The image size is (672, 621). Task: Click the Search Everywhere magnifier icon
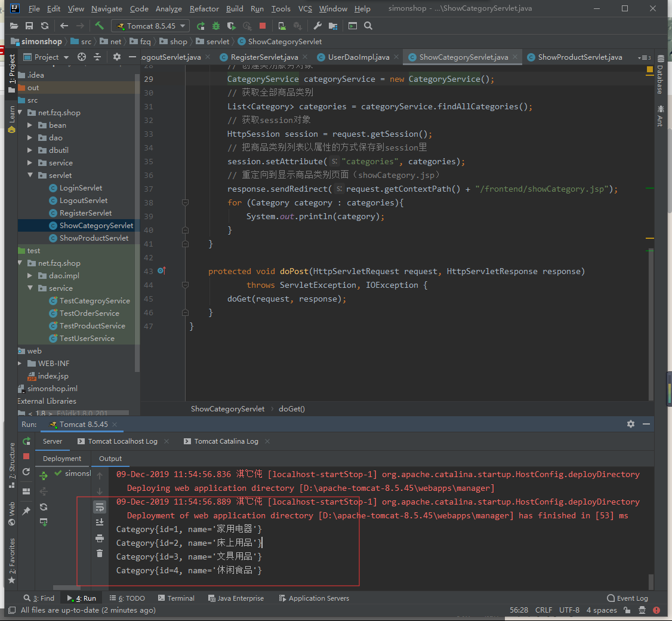368,26
